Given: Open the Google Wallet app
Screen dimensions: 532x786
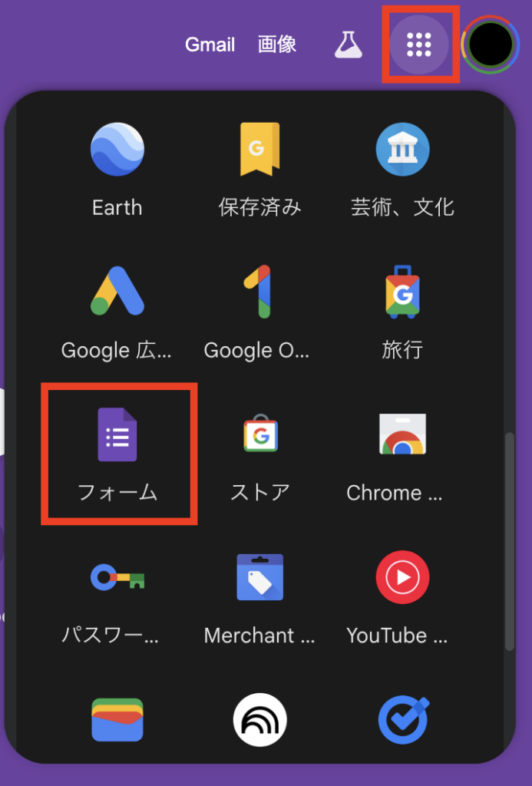Looking at the screenshot, I should tap(117, 719).
